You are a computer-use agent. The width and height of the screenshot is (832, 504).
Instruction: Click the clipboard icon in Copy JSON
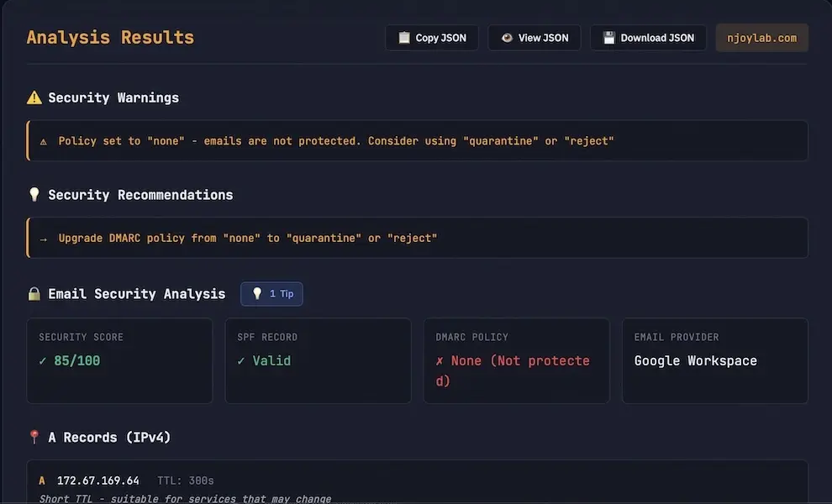tap(404, 38)
